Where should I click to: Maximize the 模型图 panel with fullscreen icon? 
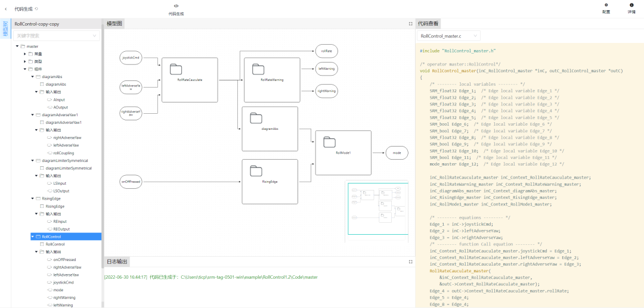tap(410, 24)
